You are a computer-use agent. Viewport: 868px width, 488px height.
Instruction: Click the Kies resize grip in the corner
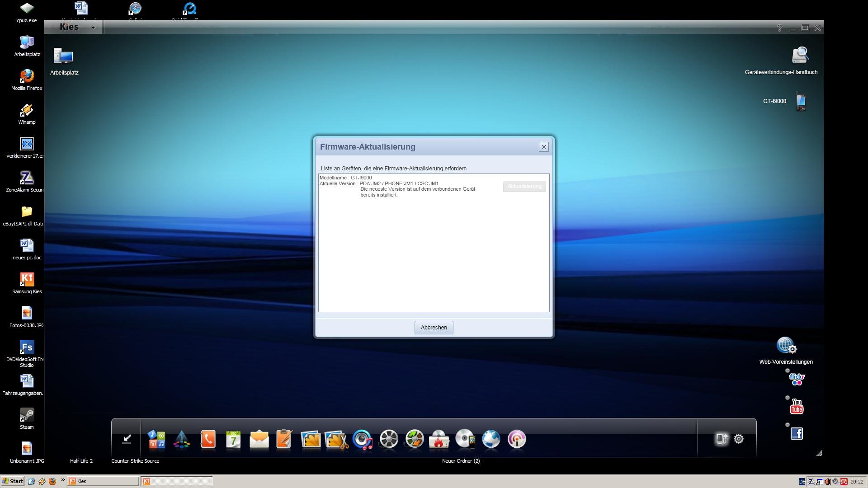[x=819, y=453]
